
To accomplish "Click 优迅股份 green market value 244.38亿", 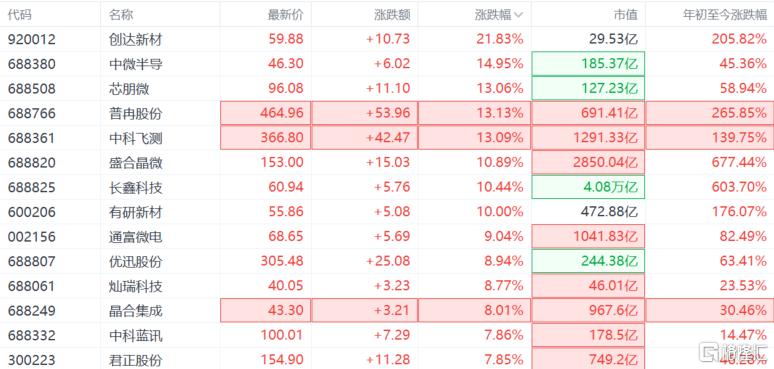I will coord(588,261).
